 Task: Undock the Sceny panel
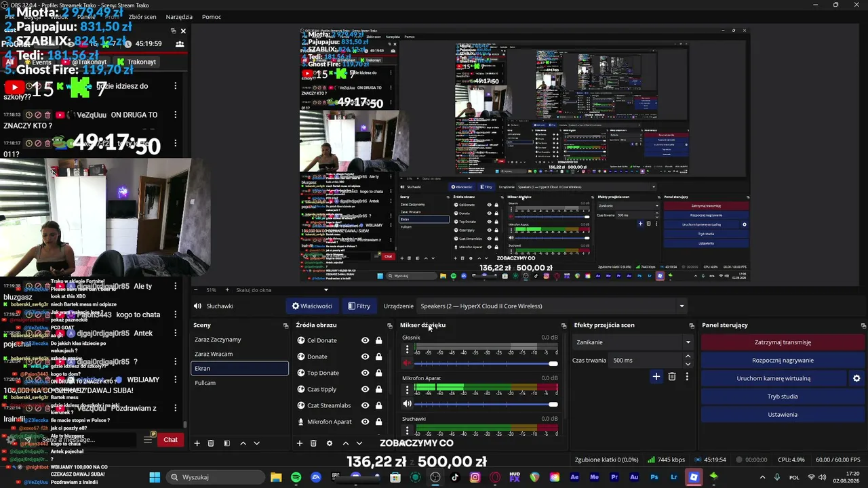coord(285,325)
